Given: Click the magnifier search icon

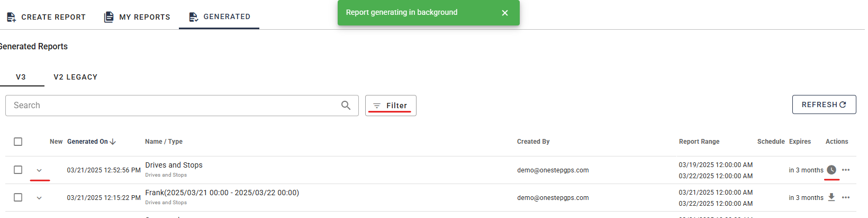Looking at the screenshot, I should pyautogui.click(x=346, y=106).
